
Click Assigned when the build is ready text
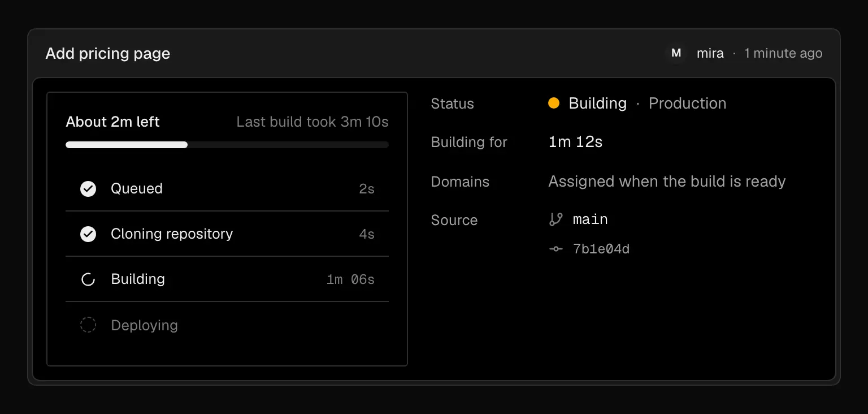(667, 182)
